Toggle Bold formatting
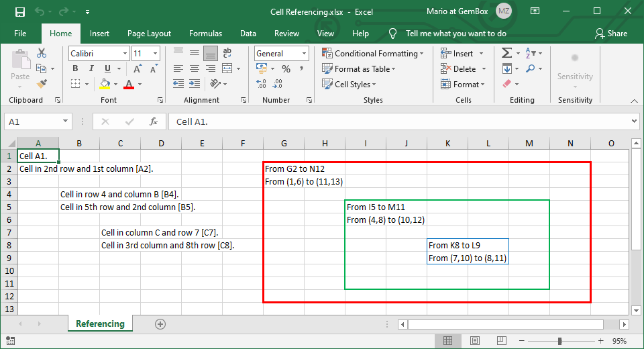The width and height of the screenshot is (644, 349). click(75, 69)
